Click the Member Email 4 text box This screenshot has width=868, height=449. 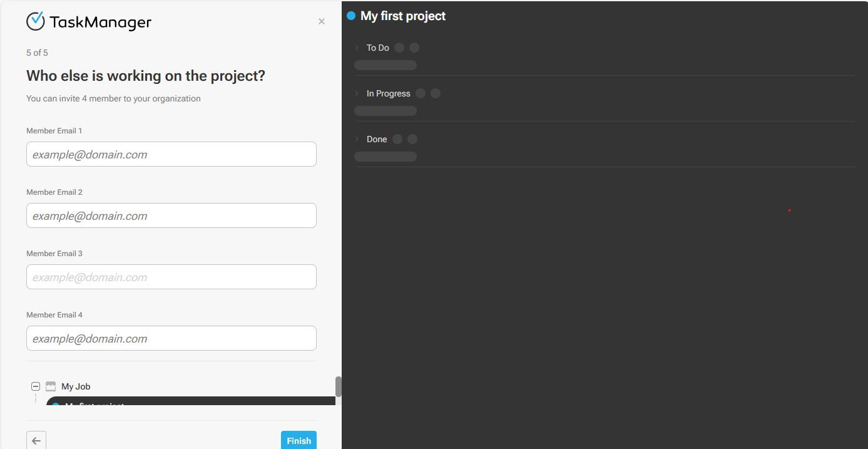coord(171,338)
